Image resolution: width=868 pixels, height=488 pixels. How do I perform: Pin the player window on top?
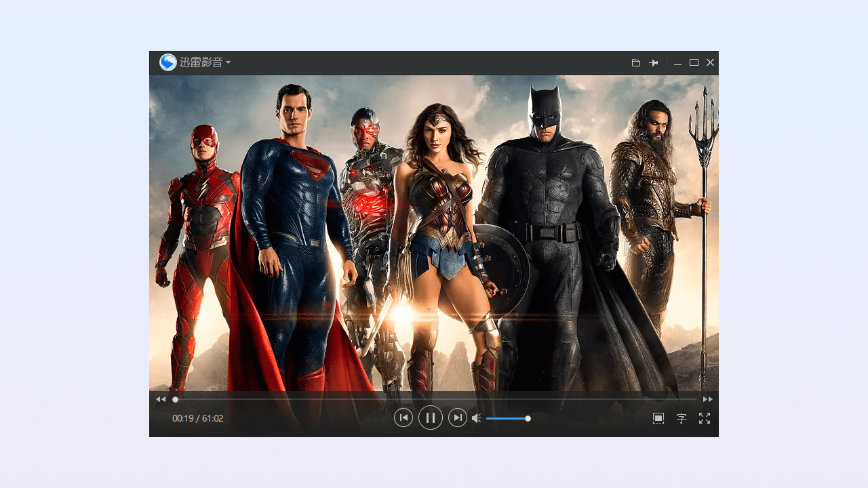point(654,63)
